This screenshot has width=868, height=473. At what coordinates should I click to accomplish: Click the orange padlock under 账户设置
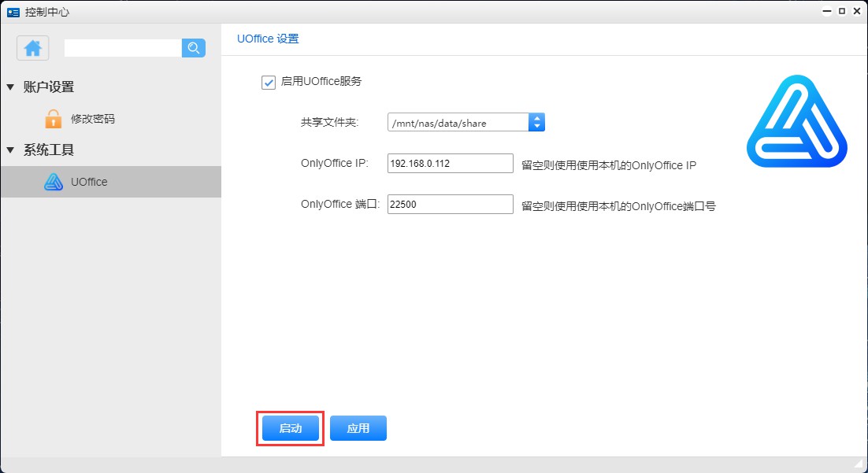[53, 119]
